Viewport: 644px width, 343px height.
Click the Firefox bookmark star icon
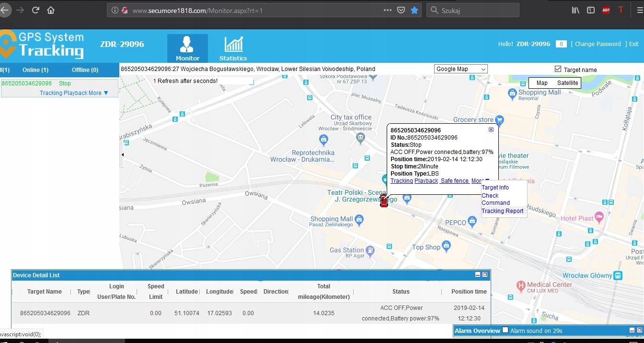coord(414,10)
